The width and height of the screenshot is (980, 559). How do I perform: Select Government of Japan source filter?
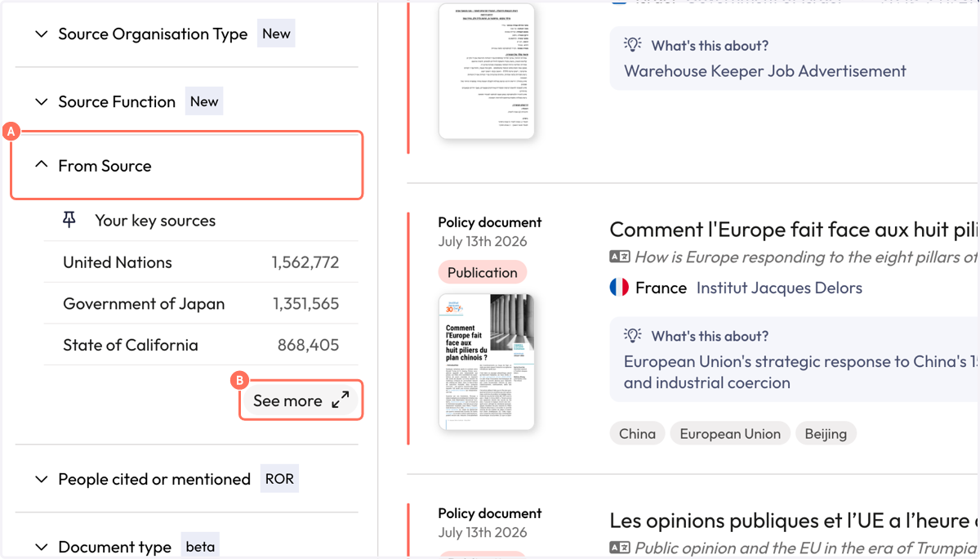click(201, 303)
